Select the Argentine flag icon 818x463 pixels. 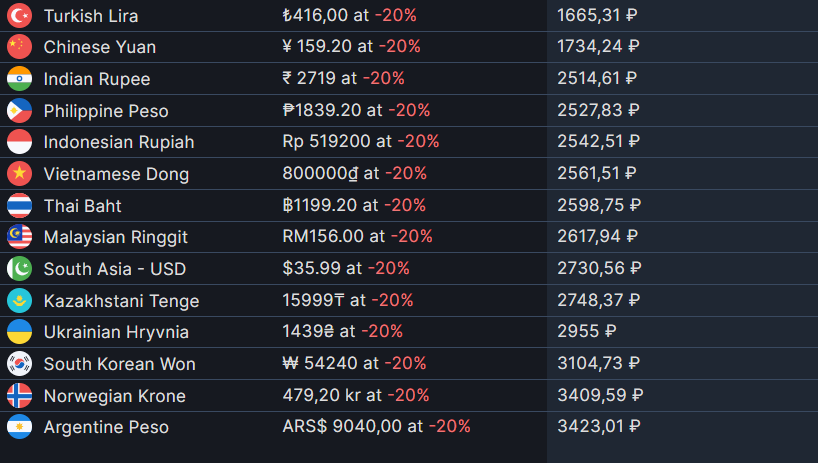19,427
